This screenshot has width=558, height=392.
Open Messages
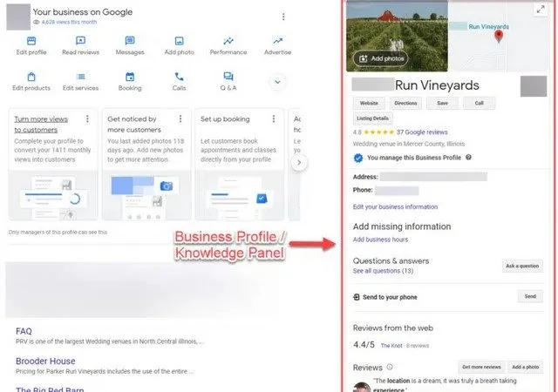point(130,45)
